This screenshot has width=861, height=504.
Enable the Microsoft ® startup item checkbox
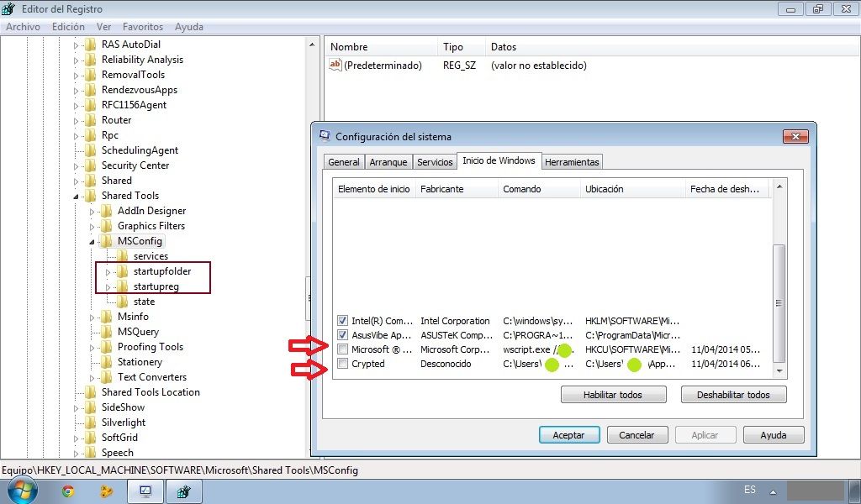click(343, 349)
